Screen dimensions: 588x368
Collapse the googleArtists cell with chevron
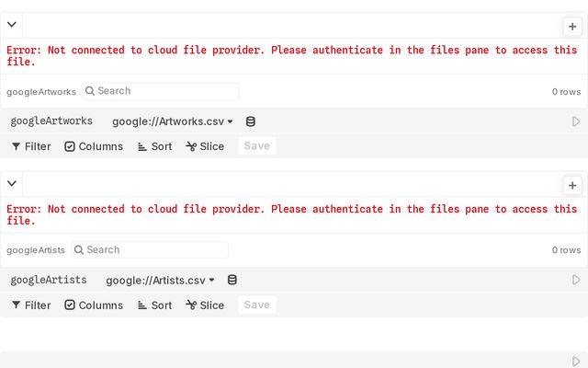point(12,184)
